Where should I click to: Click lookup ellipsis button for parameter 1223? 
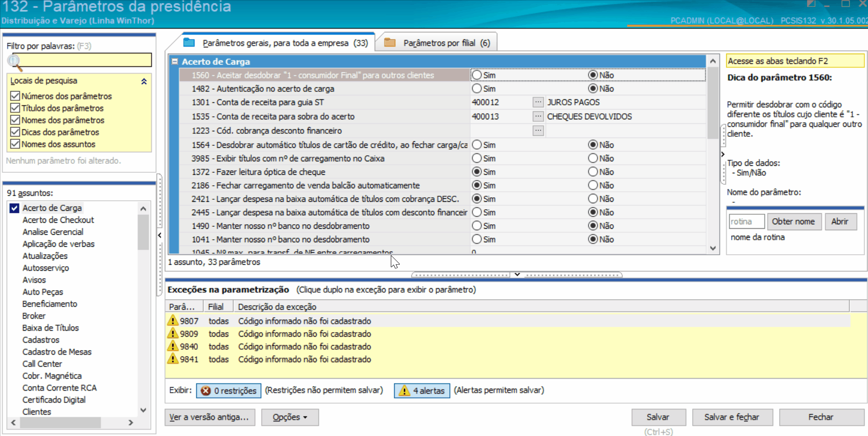pyautogui.click(x=538, y=130)
